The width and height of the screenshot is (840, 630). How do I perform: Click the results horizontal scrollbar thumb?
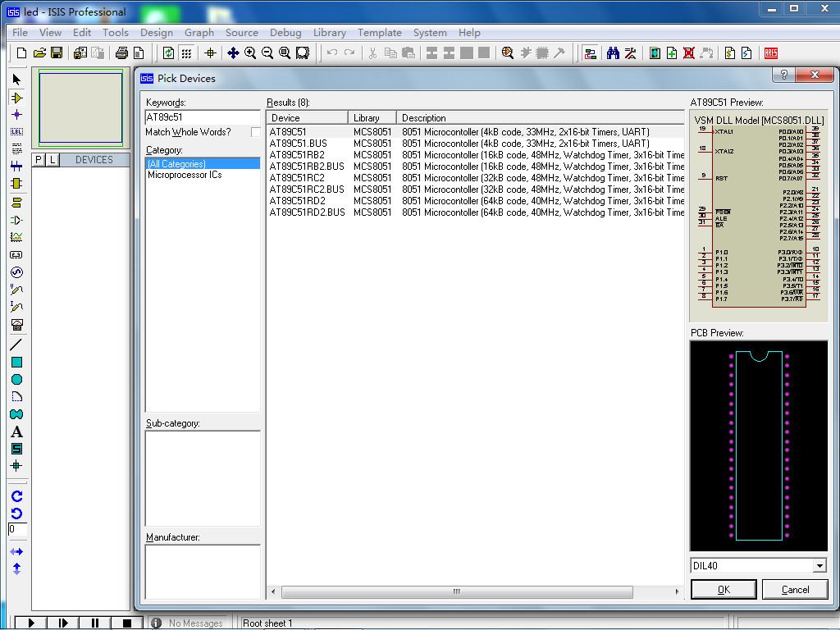(x=457, y=592)
